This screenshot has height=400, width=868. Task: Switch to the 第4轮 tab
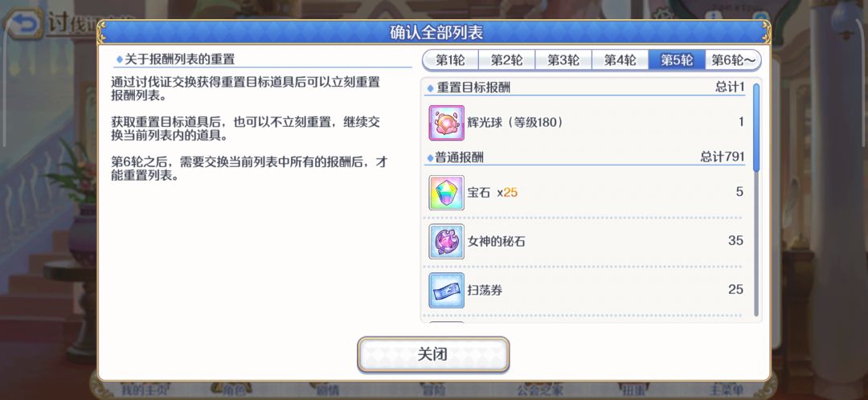[x=620, y=59]
